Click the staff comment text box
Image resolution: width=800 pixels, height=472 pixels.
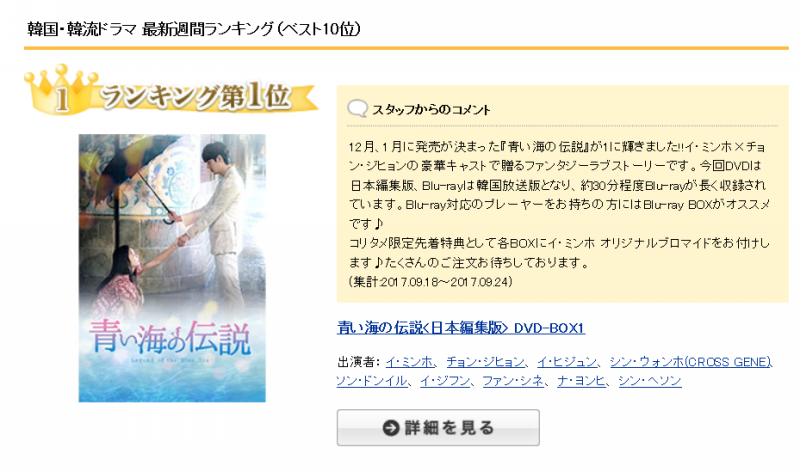tap(562, 194)
